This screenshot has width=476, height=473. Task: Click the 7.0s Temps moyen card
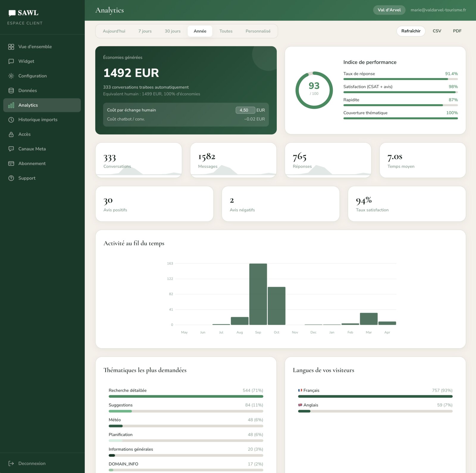tap(422, 160)
